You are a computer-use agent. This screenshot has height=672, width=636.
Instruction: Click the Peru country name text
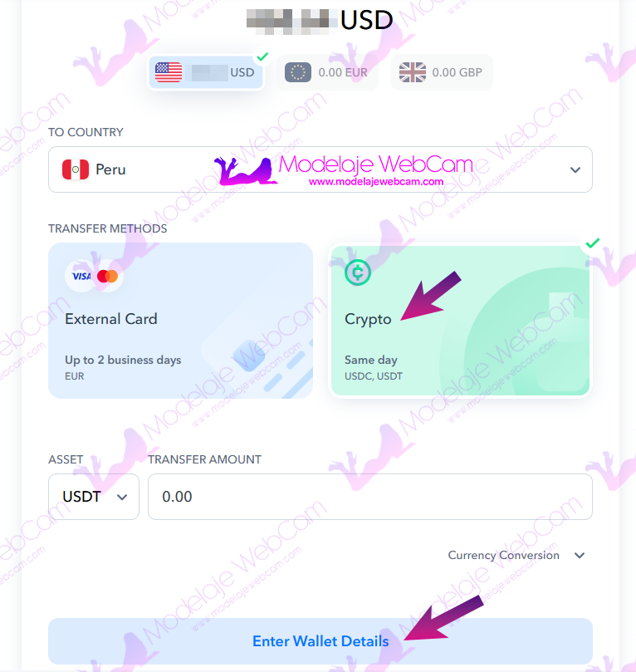click(110, 169)
